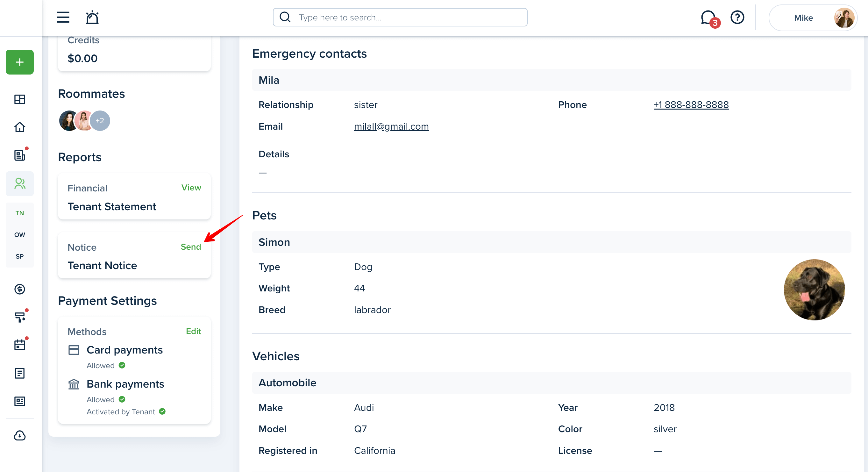This screenshot has height=472, width=868.
Task: Click the Activated by Tenant status
Action: (126, 412)
